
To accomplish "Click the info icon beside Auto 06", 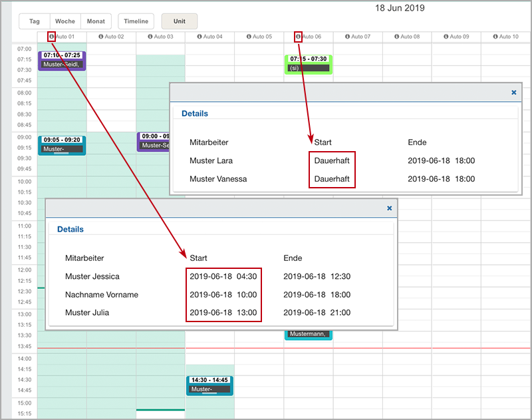I will [299, 37].
